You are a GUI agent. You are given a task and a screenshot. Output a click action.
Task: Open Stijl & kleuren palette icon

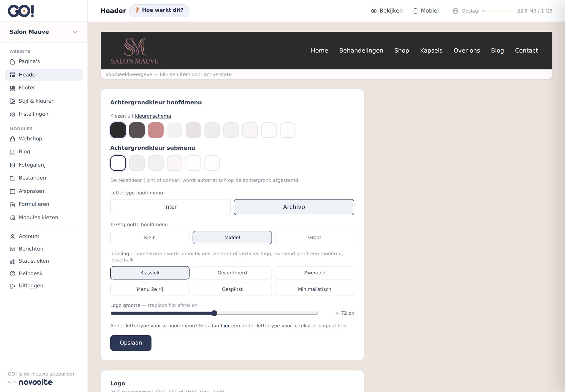coord(12,101)
